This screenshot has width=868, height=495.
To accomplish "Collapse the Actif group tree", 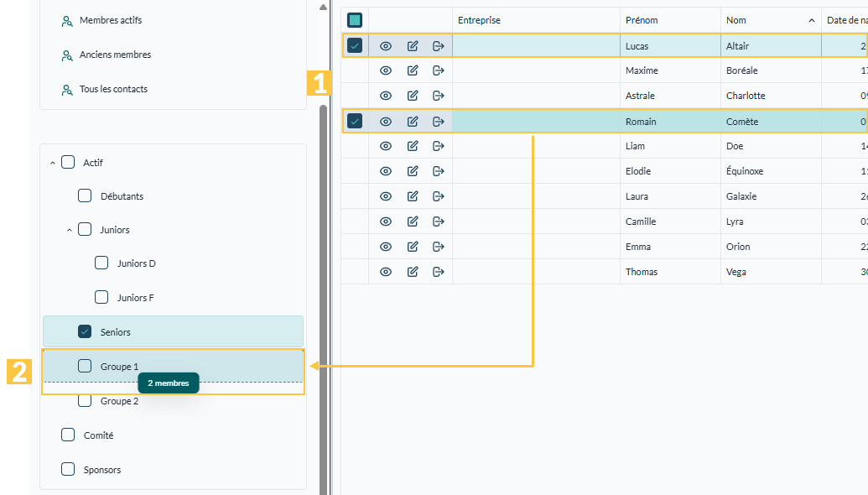I will pyautogui.click(x=53, y=163).
